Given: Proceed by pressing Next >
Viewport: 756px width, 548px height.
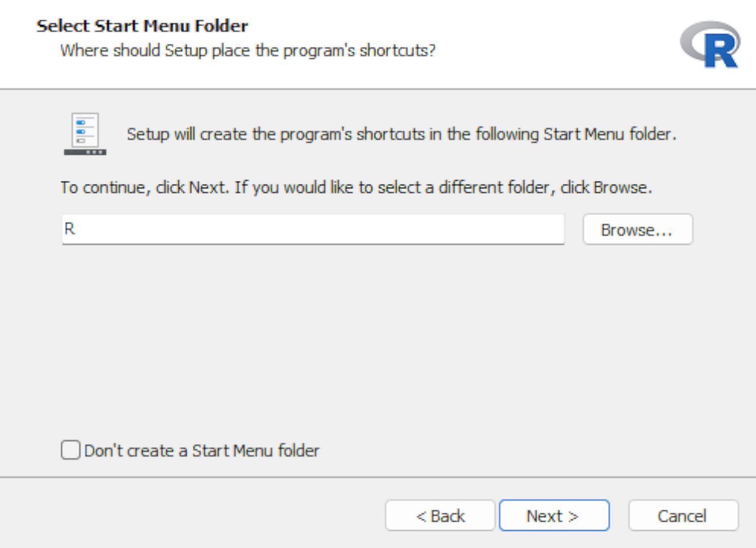Looking at the screenshot, I should pos(554,516).
